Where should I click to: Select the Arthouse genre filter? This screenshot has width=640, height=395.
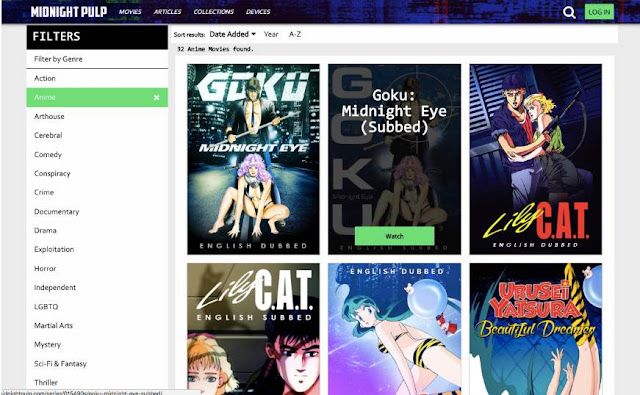click(97, 116)
